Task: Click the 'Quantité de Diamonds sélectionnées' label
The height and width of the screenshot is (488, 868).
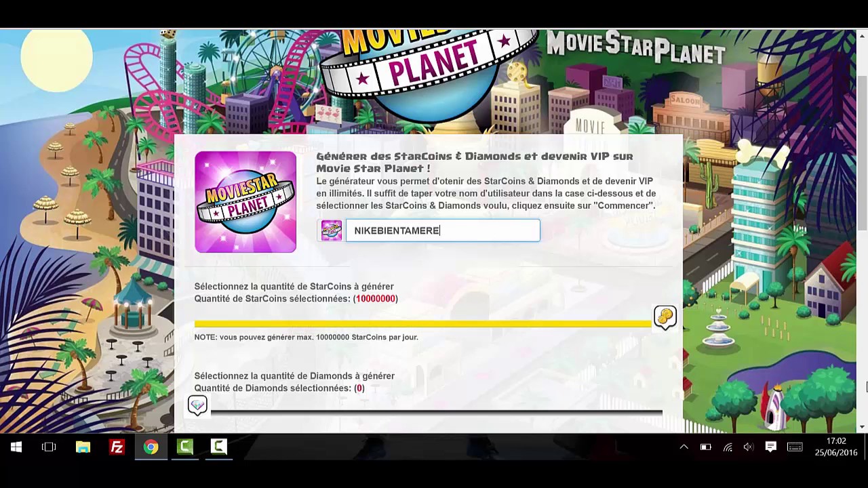Action: (x=279, y=388)
